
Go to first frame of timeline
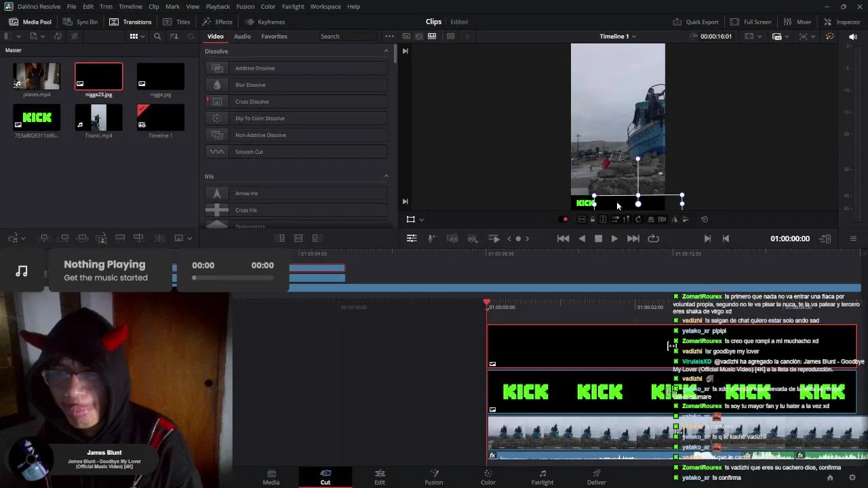point(563,239)
